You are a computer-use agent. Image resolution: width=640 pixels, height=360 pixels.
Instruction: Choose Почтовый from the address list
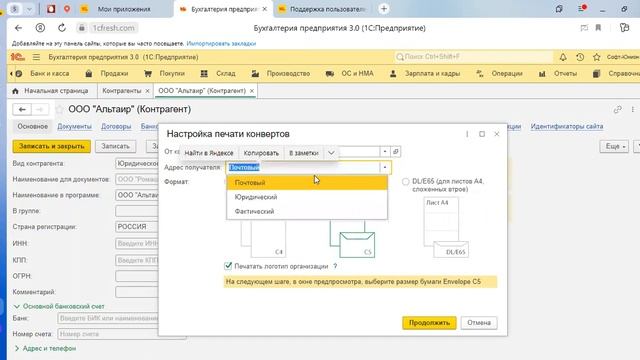click(307, 182)
